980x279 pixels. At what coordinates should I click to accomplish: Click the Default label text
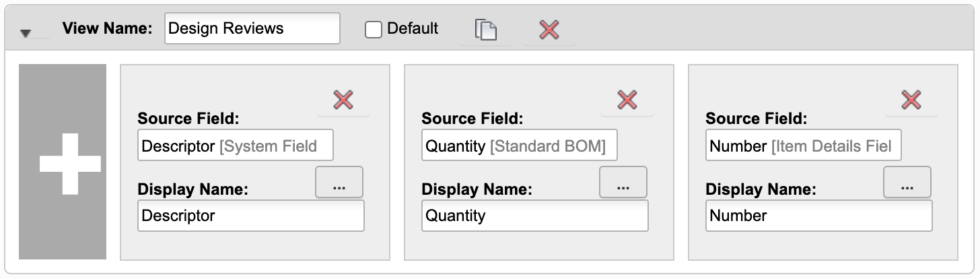pyautogui.click(x=413, y=29)
